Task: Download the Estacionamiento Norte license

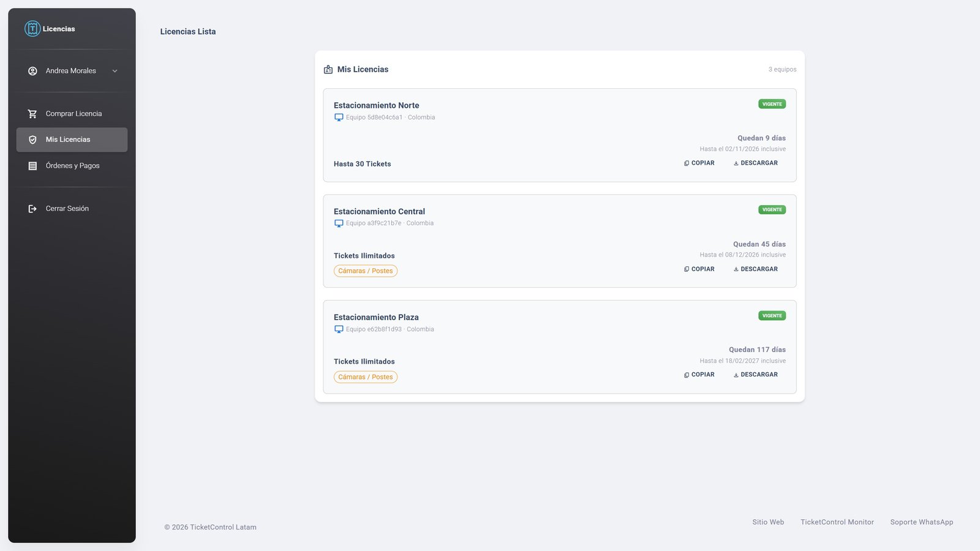Action: point(755,163)
